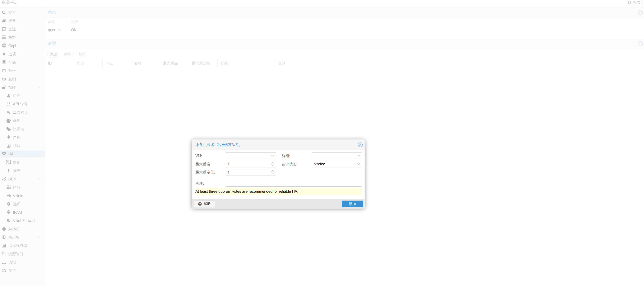Open the 备份 section
644x286 pixels.
[x=12, y=70]
